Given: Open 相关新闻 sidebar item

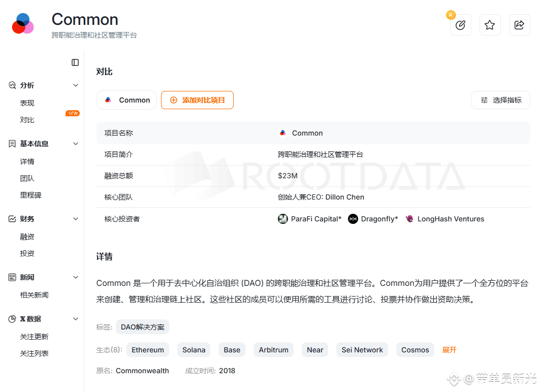Looking at the screenshot, I should tap(34, 295).
